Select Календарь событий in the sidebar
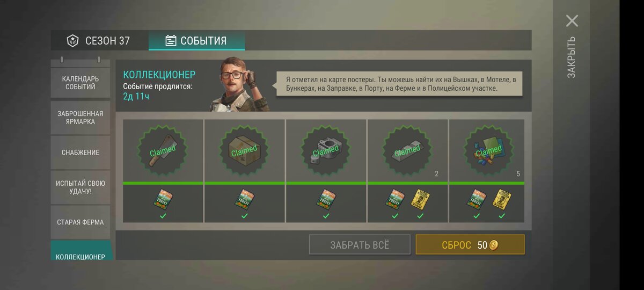 tap(80, 82)
